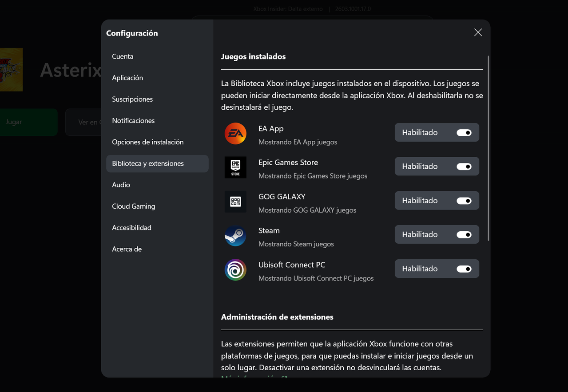Open the Notificaciones settings
Screen dimensions: 568x392
[x=157, y=121]
